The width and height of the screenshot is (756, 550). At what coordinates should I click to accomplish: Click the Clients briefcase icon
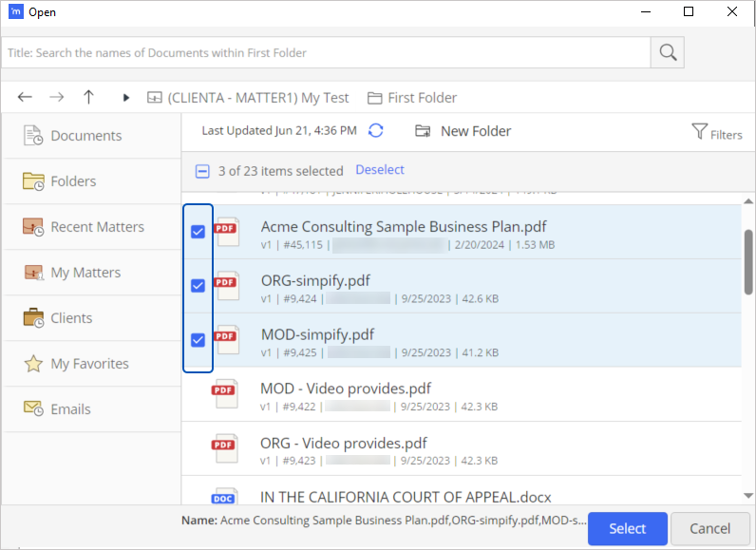click(x=33, y=318)
